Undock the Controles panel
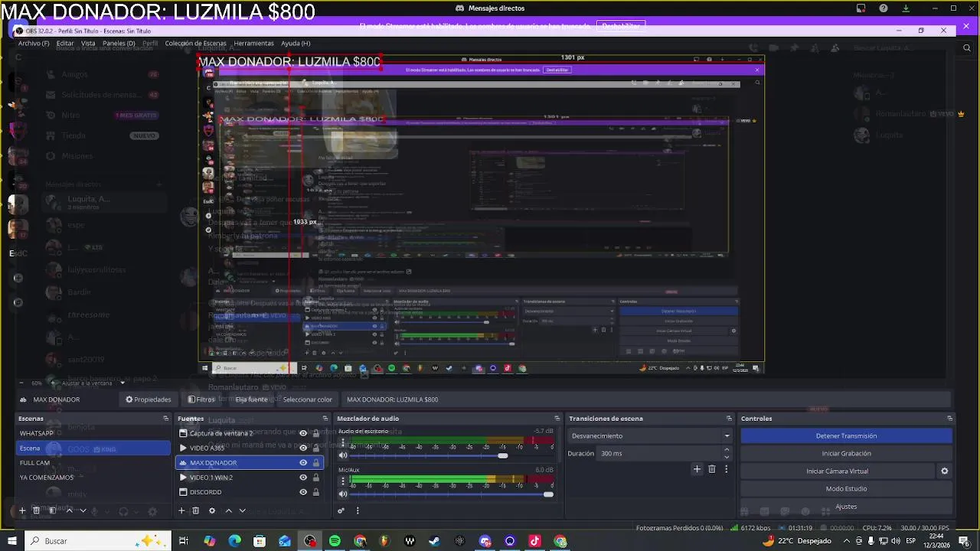The height and width of the screenshot is (551, 980). [x=949, y=419]
